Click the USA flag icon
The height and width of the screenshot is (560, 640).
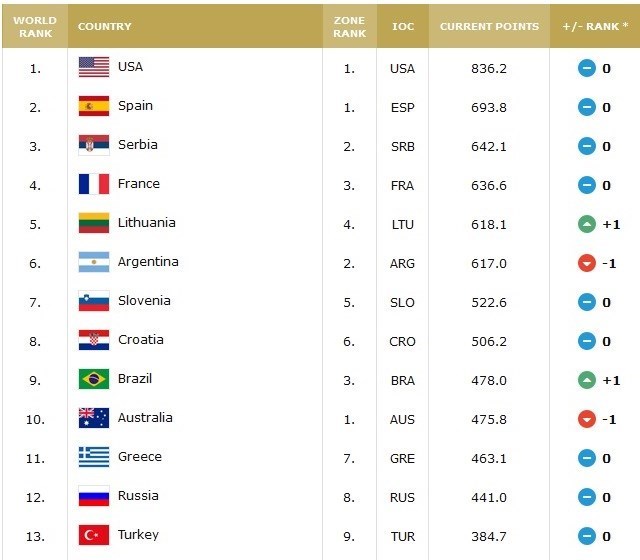coord(94,67)
